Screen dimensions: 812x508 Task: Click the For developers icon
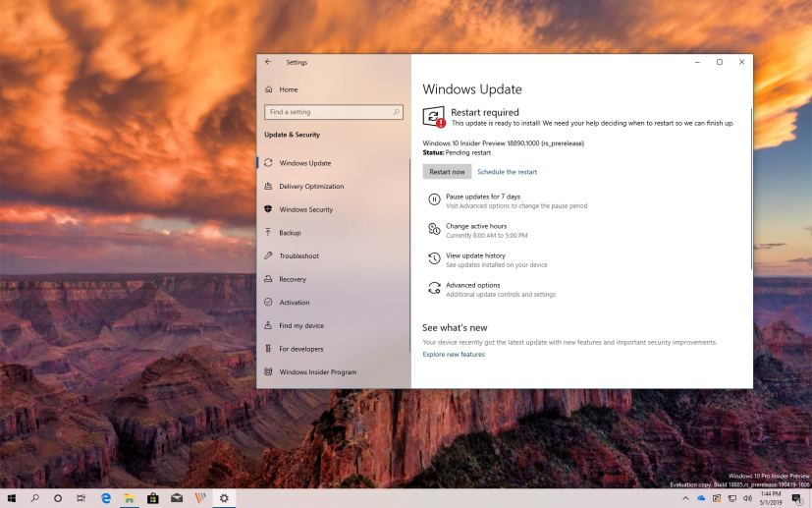(268, 349)
